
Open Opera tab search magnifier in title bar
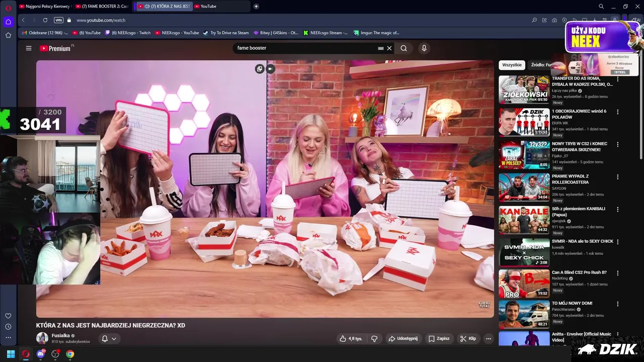click(601, 6)
